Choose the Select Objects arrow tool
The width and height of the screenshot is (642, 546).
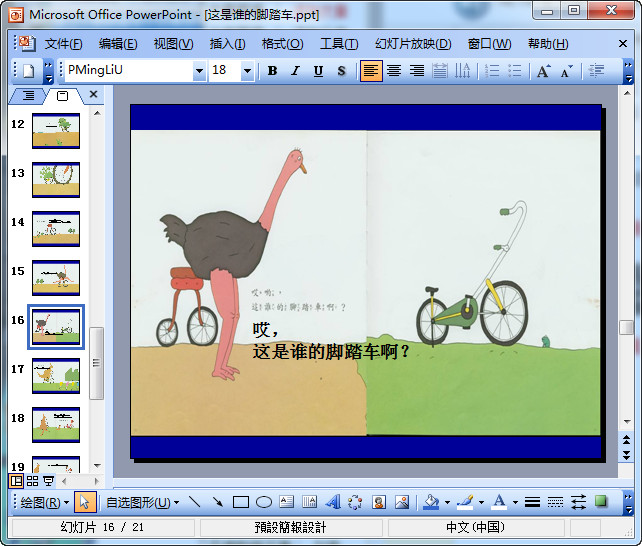point(85,502)
